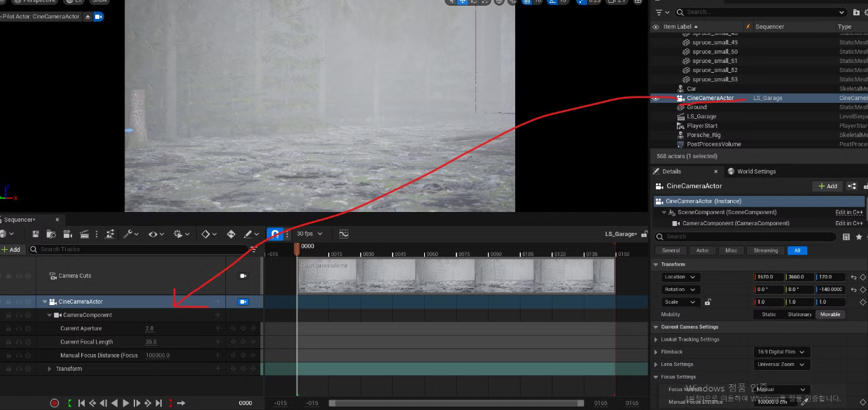Set playback end with red bracket

point(170,403)
